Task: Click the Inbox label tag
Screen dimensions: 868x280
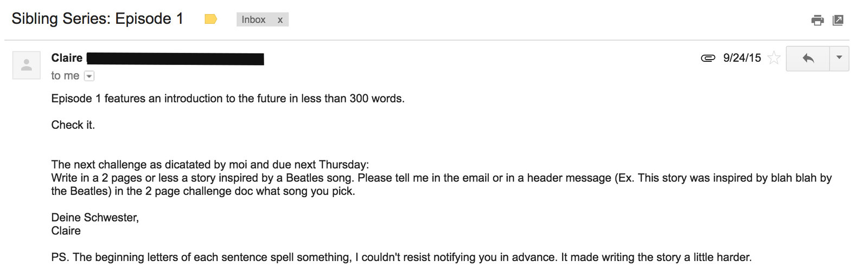Action: [253, 19]
